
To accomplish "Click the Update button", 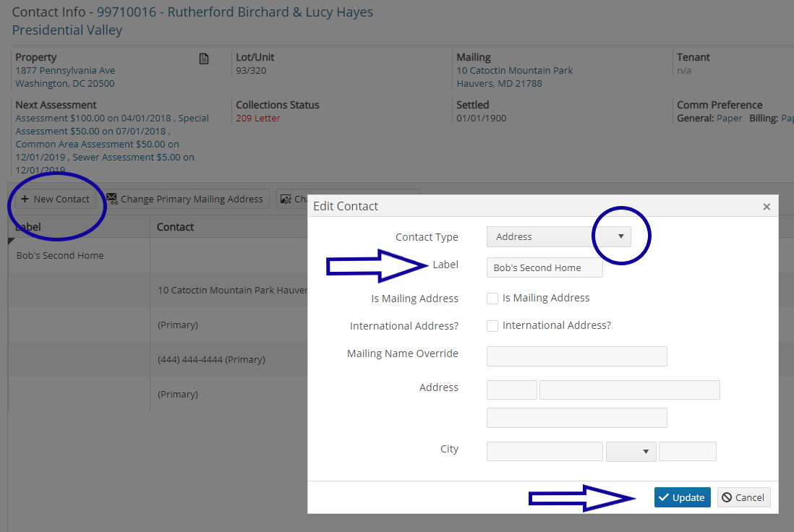I will pyautogui.click(x=682, y=497).
